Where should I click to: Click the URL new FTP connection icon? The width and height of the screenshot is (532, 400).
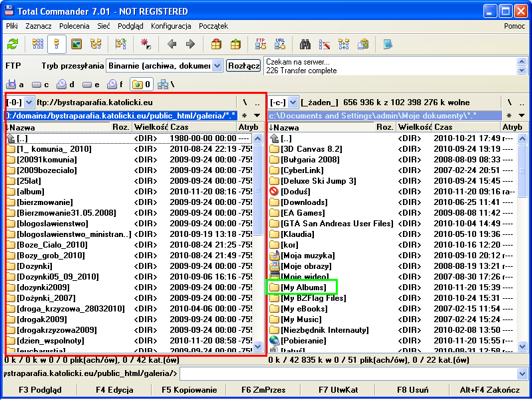click(x=280, y=44)
